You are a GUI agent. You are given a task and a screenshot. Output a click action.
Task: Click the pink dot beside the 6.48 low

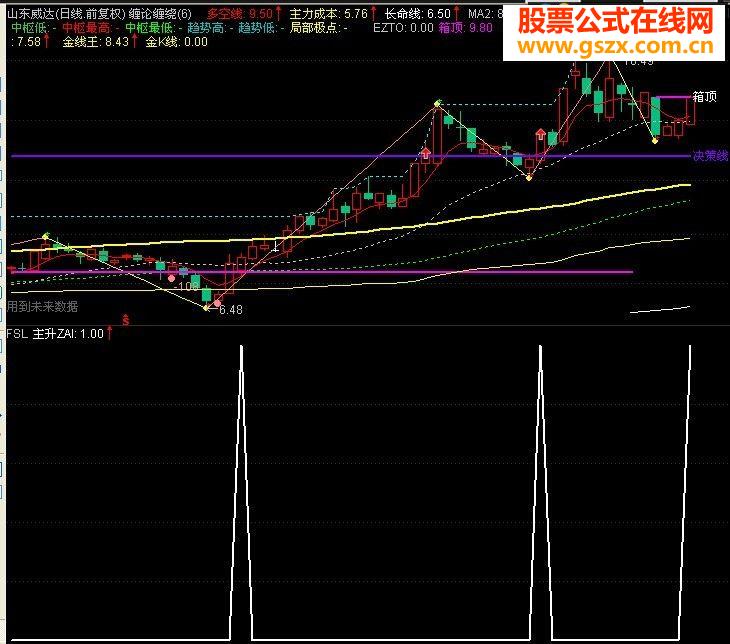(217, 304)
